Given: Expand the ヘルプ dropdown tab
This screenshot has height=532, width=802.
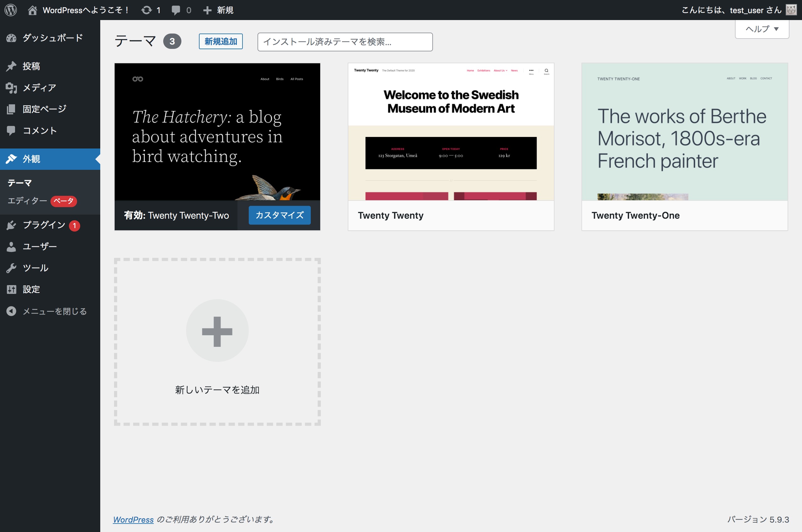Looking at the screenshot, I should point(762,29).
